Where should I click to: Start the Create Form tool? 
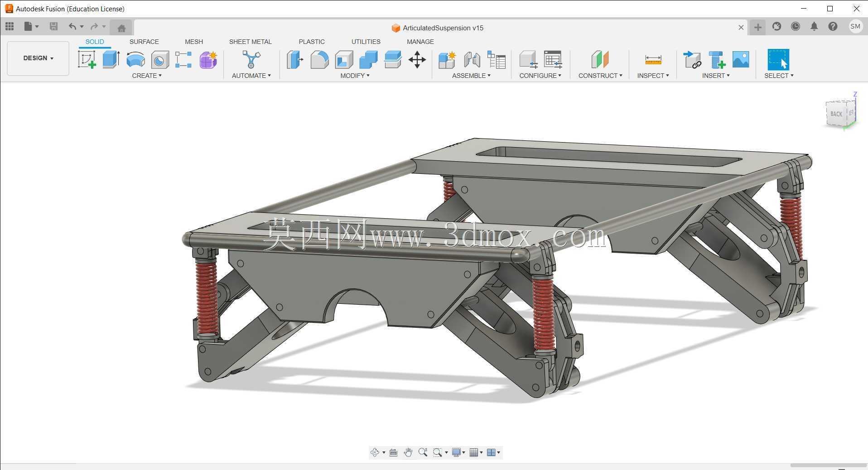point(208,59)
